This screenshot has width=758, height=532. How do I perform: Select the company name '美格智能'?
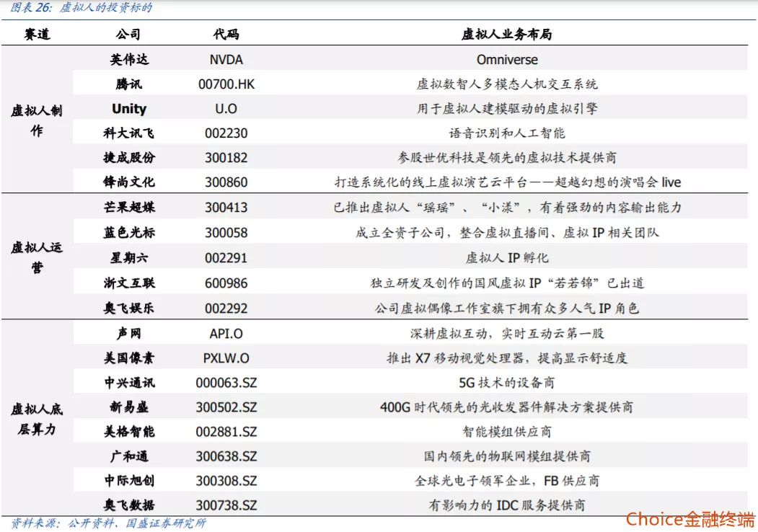129,432
